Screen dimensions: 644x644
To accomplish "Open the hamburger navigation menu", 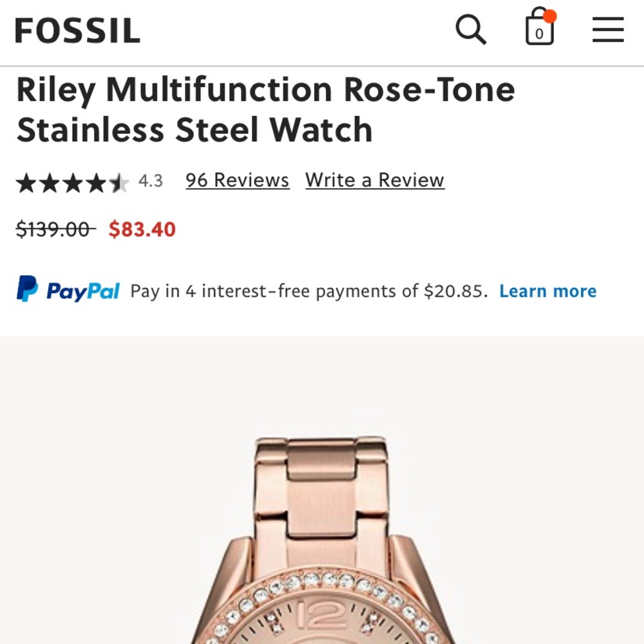I will [x=607, y=29].
